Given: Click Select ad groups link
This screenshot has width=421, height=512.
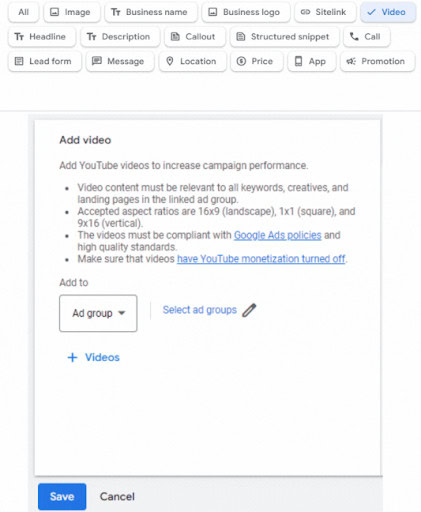Looking at the screenshot, I should click(200, 310).
